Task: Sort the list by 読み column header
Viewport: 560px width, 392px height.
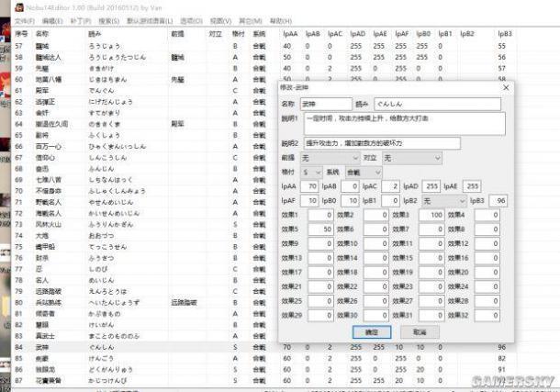Action: pos(100,33)
